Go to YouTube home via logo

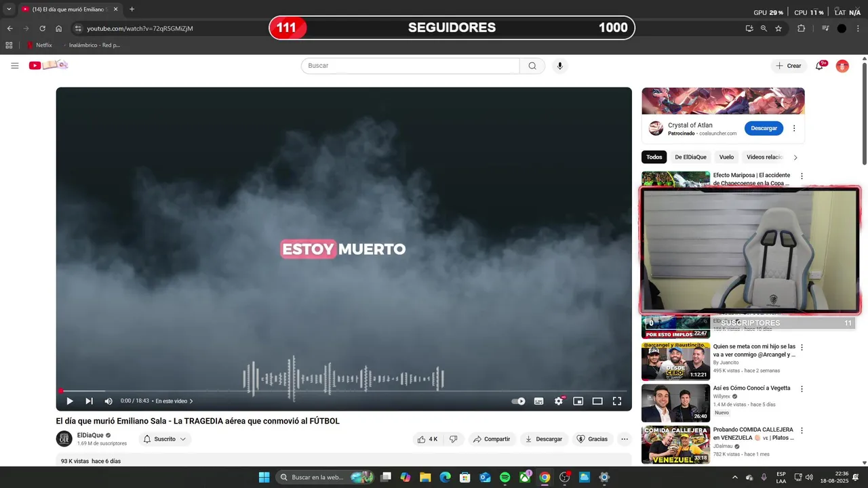click(48, 65)
